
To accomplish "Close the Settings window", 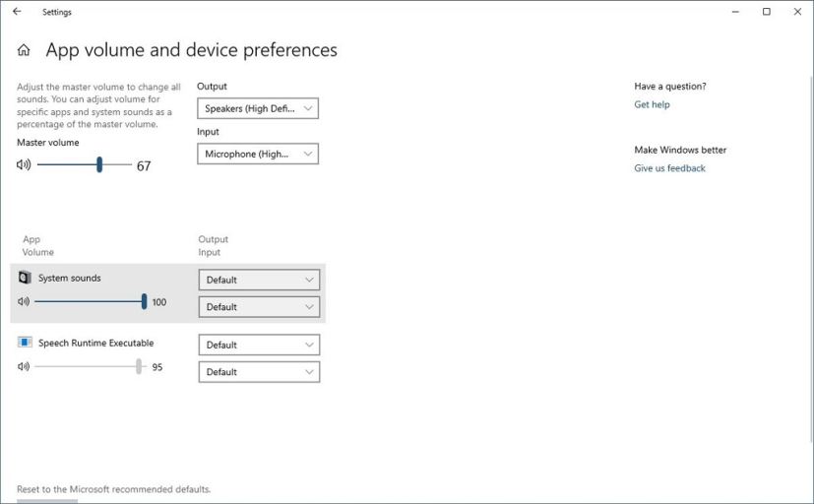I will [797, 12].
